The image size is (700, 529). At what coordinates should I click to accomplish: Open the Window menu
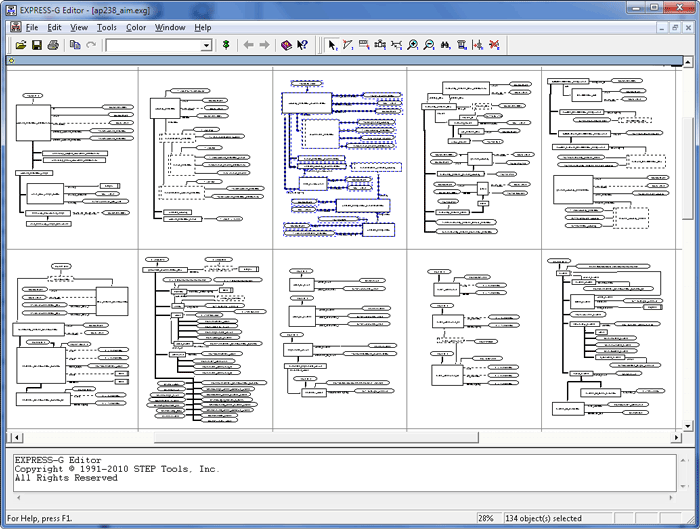[170, 28]
